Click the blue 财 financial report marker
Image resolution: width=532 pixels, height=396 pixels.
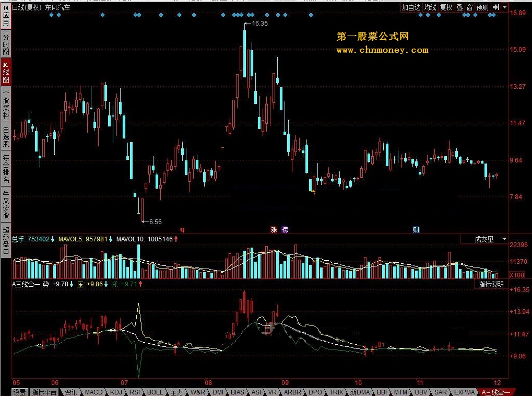pyautogui.click(x=416, y=229)
